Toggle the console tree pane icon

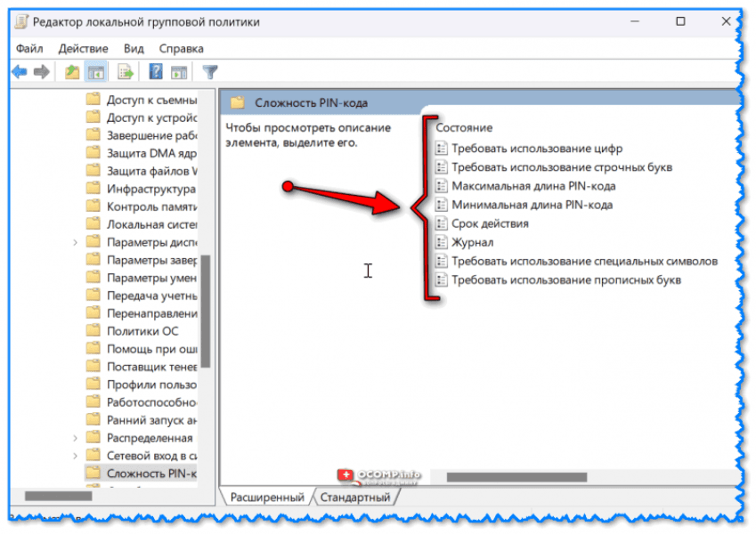point(96,72)
